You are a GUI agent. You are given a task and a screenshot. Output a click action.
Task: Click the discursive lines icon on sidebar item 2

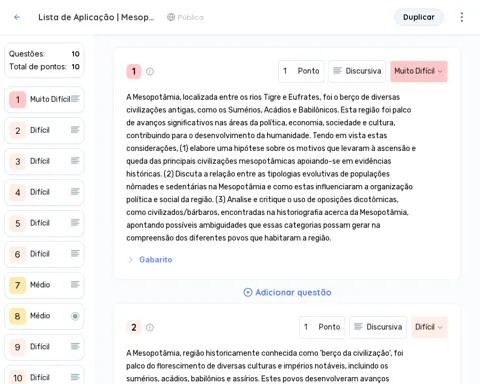coord(75,130)
